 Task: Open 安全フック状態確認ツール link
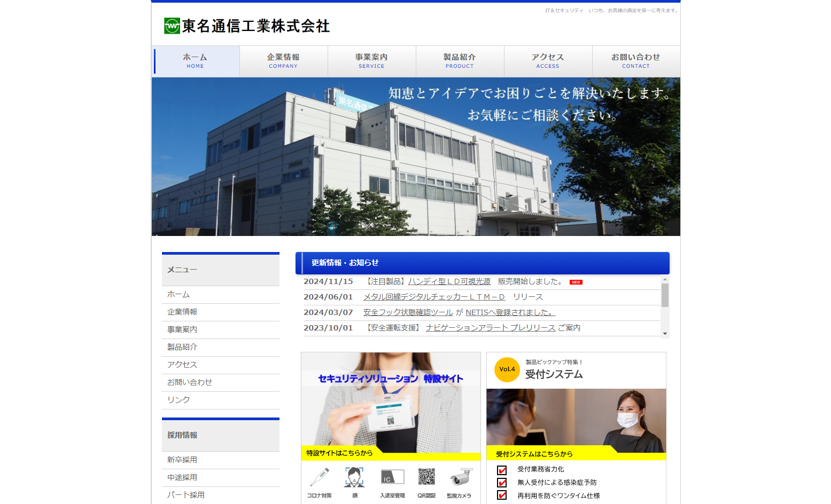(408, 312)
